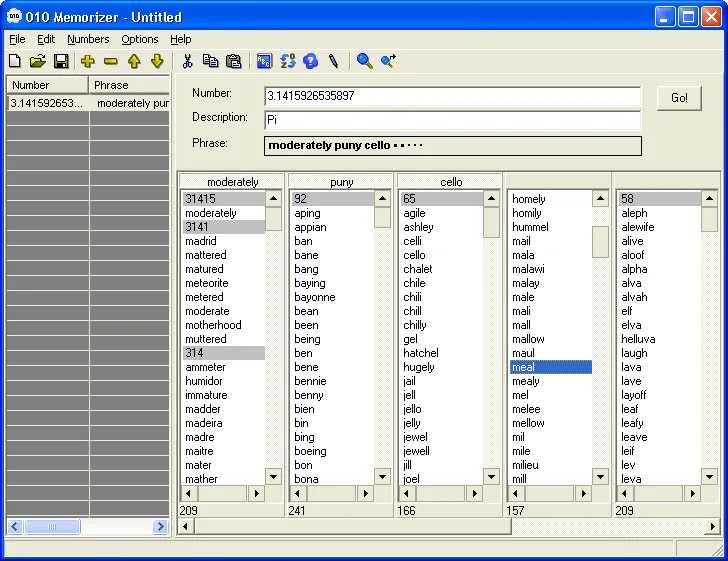Select the word 'meal' in the fourth list
Image resolution: width=728 pixels, height=561 pixels.
(550, 367)
